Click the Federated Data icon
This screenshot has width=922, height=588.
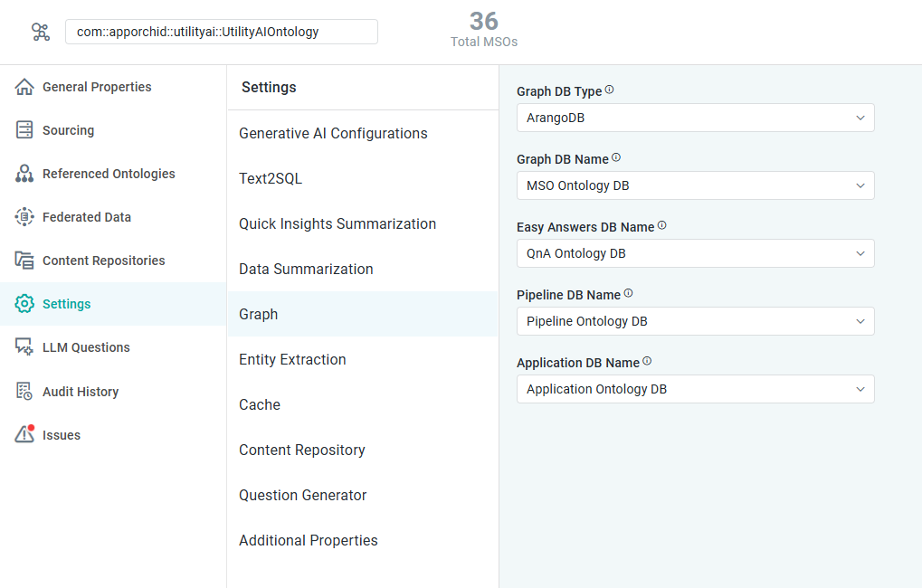24,217
